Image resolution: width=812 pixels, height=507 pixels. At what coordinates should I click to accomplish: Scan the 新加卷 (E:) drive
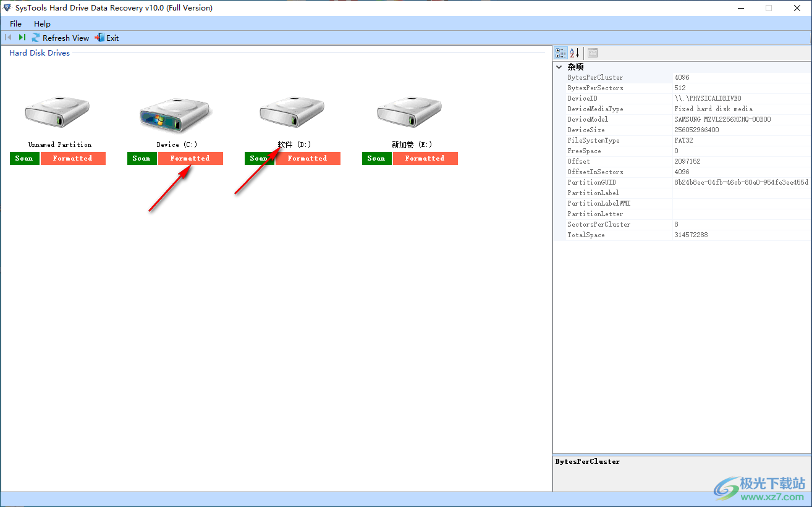[x=377, y=158]
